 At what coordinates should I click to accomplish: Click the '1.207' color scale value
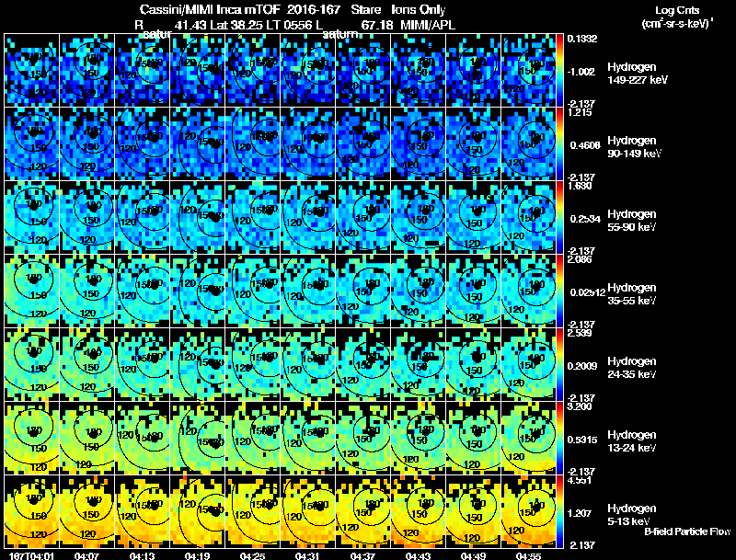pos(581,514)
